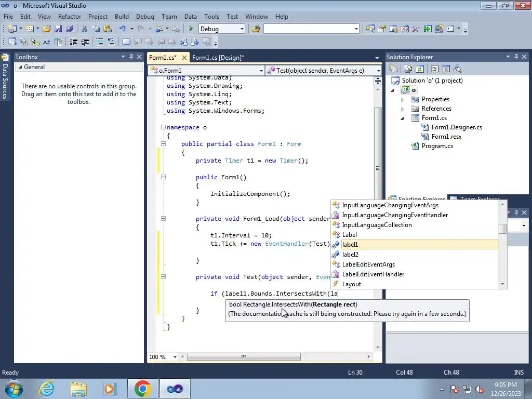
Task: Select Program.cs in Solution Explorer
Action: coord(437,146)
